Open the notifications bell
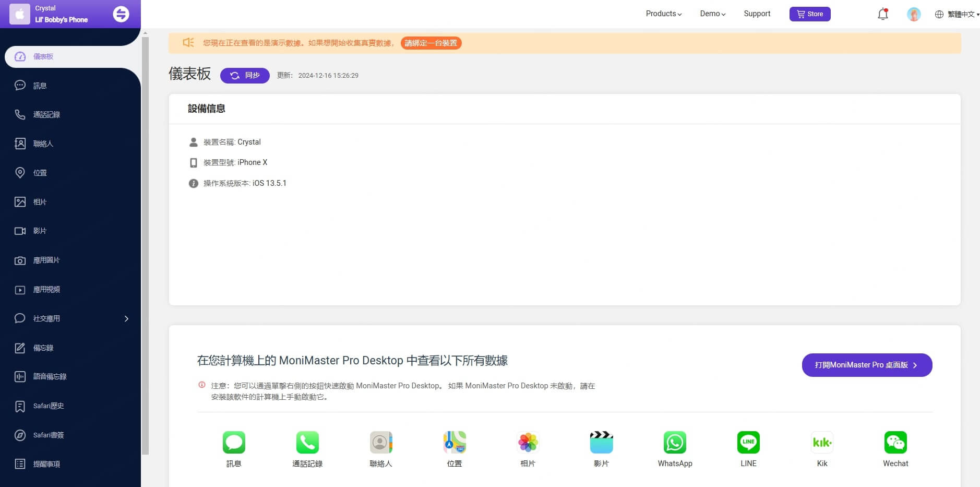Image resolution: width=980 pixels, height=487 pixels. pyautogui.click(x=883, y=14)
